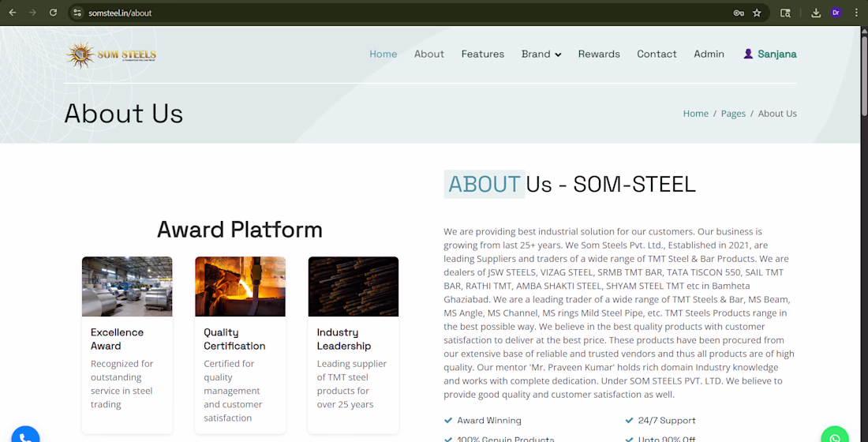
Task: Click the checkmark beside Award Winning
Action: [x=448, y=421]
